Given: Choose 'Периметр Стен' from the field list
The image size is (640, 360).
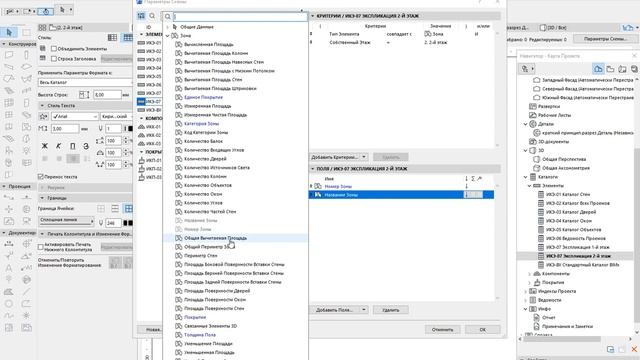Looking at the screenshot, I should [x=200, y=256].
